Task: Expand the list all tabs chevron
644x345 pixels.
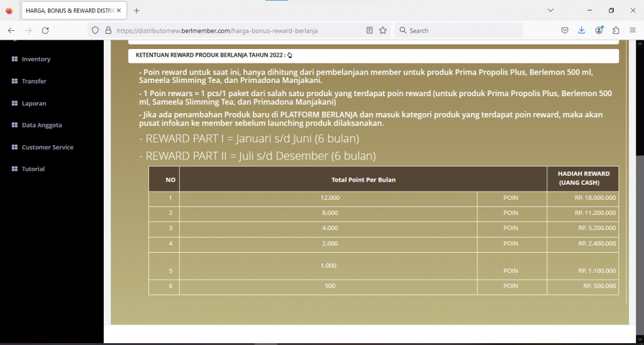Action: (x=550, y=10)
